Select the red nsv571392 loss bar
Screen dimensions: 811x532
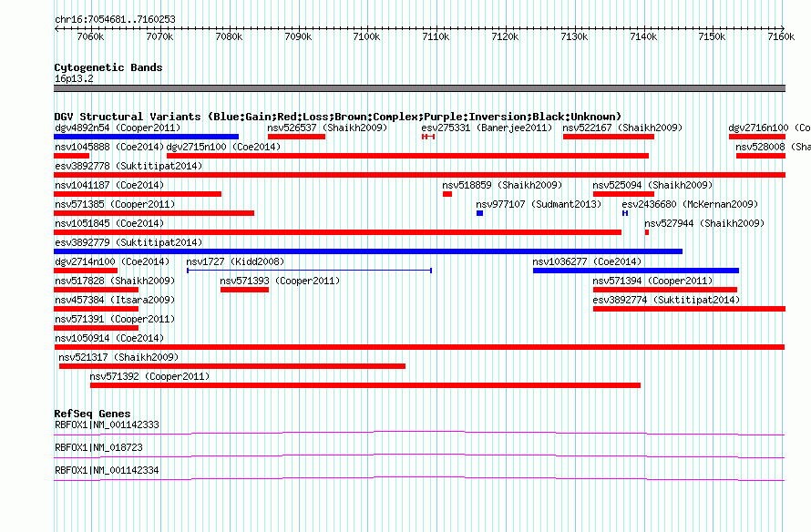[x=365, y=385]
